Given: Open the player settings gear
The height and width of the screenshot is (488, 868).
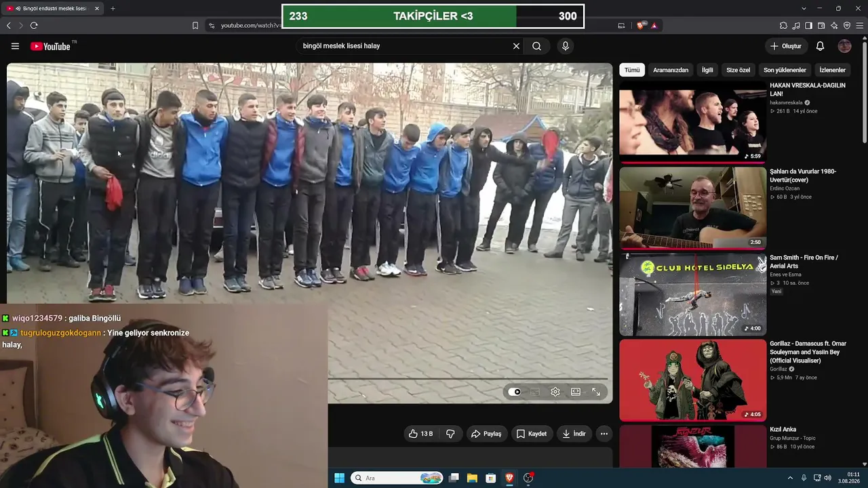Looking at the screenshot, I should [x=555, y=392].
